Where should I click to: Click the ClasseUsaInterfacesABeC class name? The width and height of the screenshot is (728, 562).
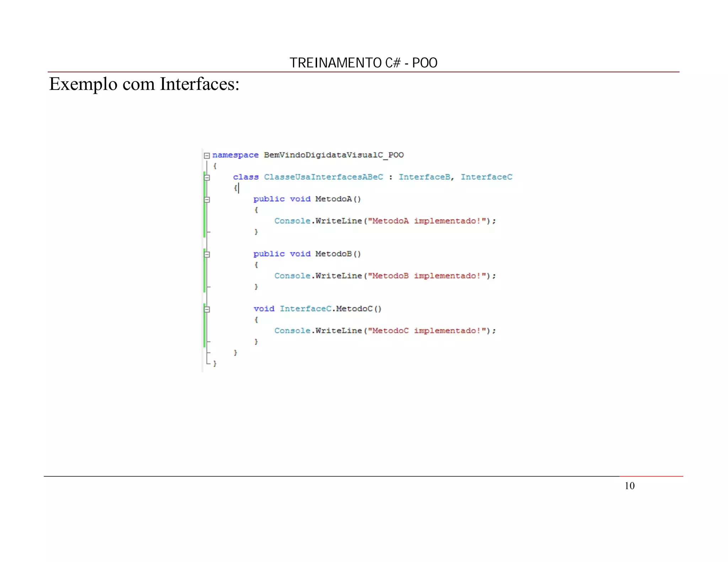(323, 177)
